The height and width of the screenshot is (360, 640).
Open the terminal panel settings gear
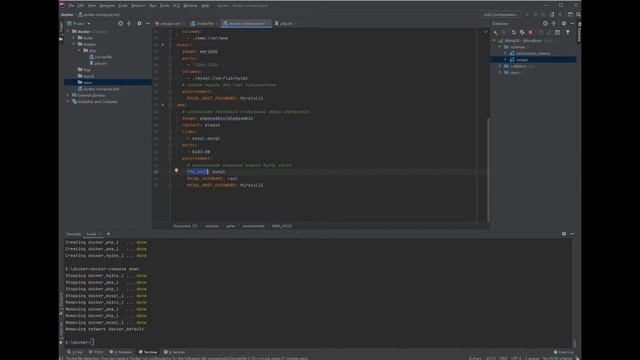point(564,234)
